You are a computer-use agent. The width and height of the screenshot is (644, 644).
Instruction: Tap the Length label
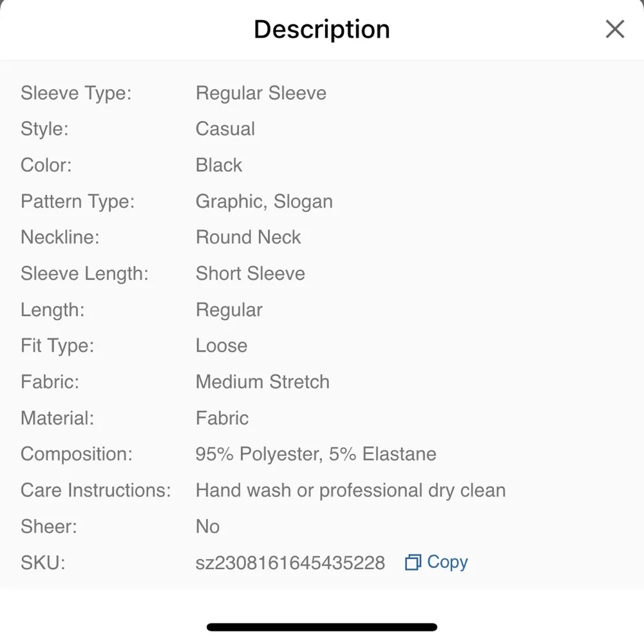pos(52,310)
